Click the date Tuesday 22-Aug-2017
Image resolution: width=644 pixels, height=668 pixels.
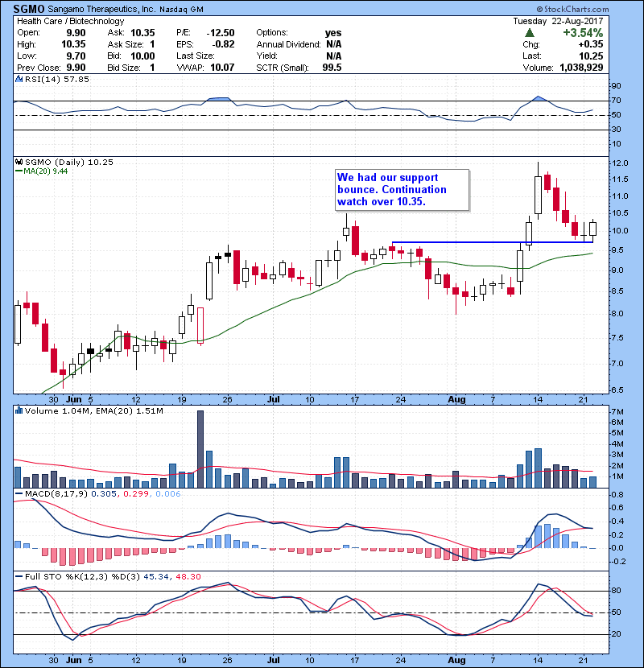pyautogui.click(x=558, y=21)
